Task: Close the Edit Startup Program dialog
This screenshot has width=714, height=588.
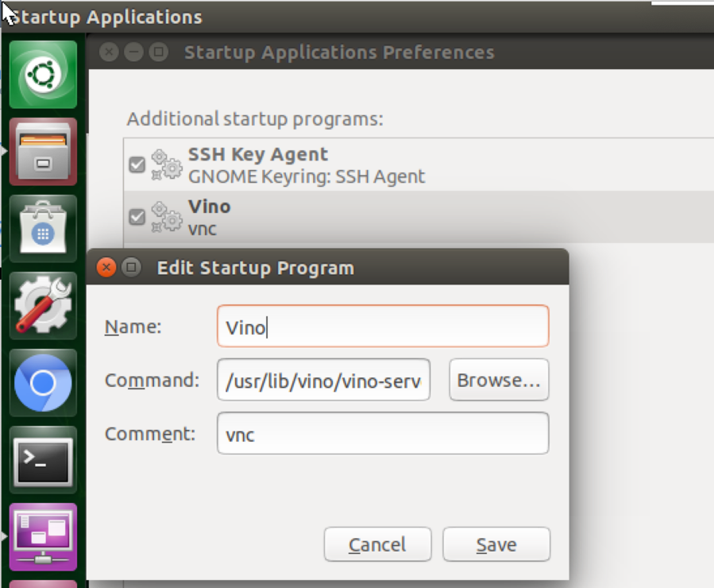Action: pyautogui.click(x=106, y=267)
